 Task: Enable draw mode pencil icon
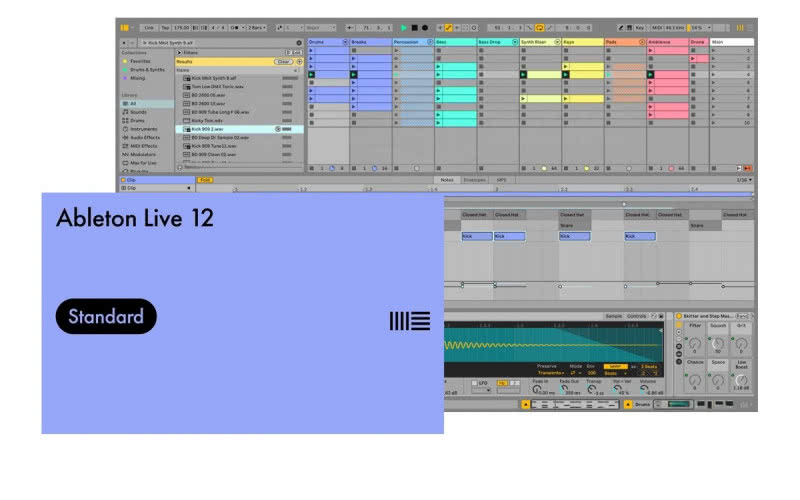pos(620,28)
